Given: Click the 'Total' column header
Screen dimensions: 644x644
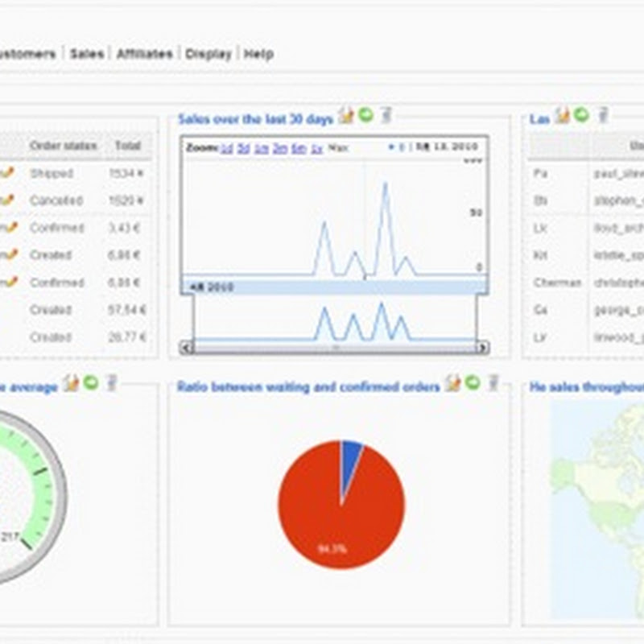Looking at the screenshot, I should (128, 146).
